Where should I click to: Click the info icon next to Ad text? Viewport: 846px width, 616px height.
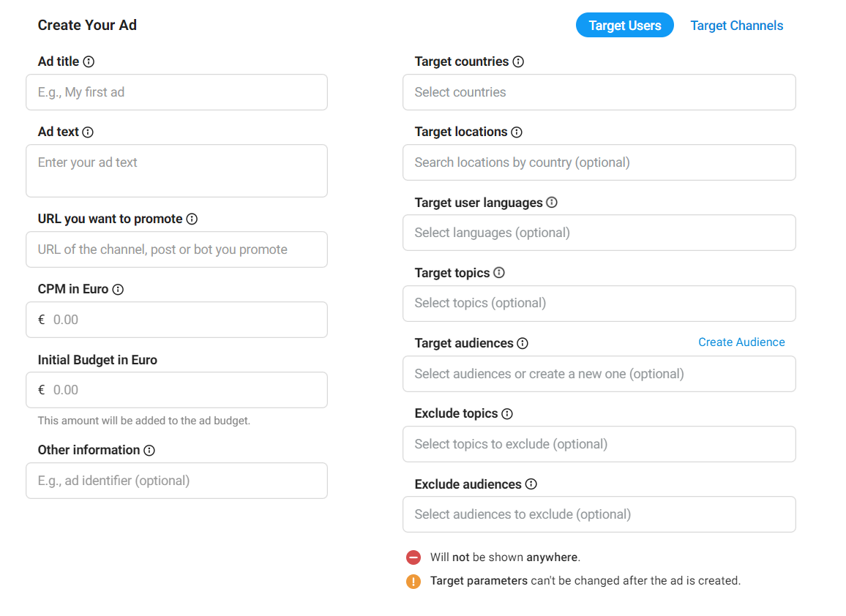pos(88,132)
